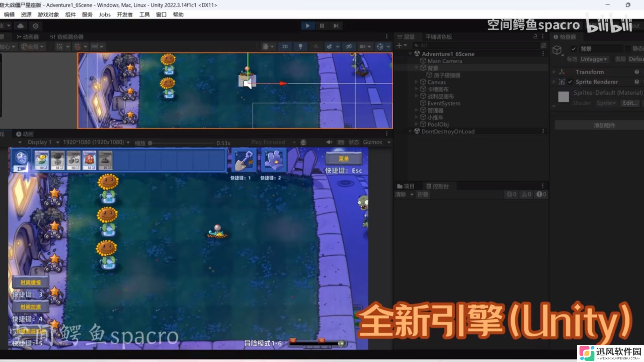
Task: Collapse the Adventure1_6Scene scene node
Action: [x=410, y=54]
